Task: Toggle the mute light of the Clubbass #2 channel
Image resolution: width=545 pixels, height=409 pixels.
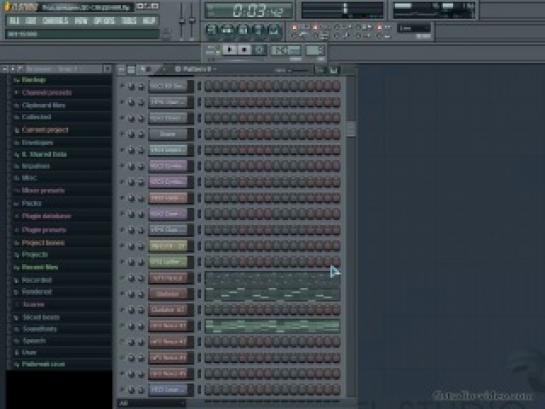Action: [122, 310]
